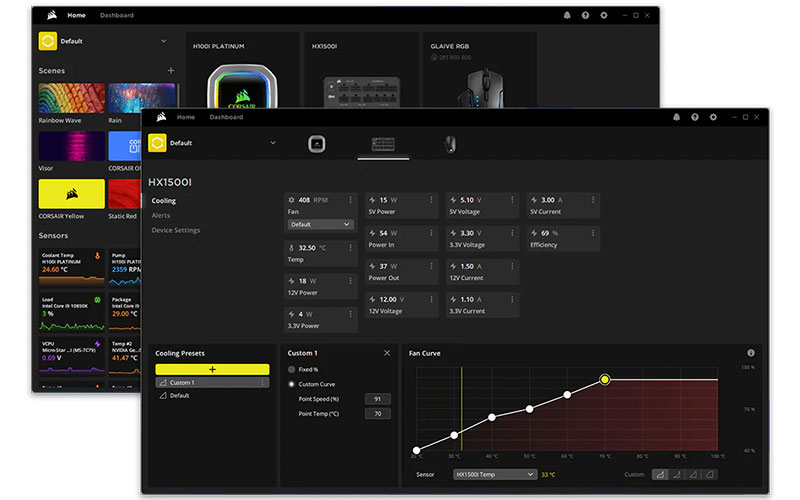The image size is (800, 500).
Task: Select the H100i cooler device icon
Action: click(316, 144)
